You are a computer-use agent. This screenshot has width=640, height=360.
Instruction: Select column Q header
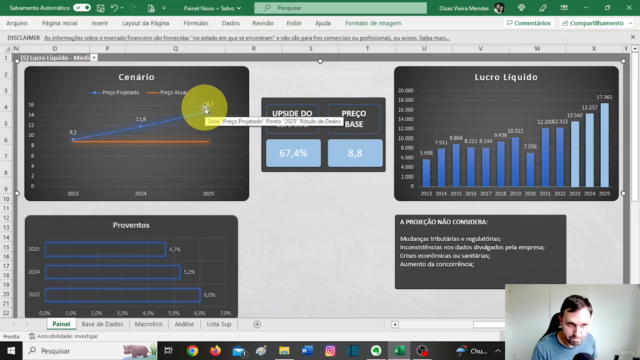[x=176, y=49]
